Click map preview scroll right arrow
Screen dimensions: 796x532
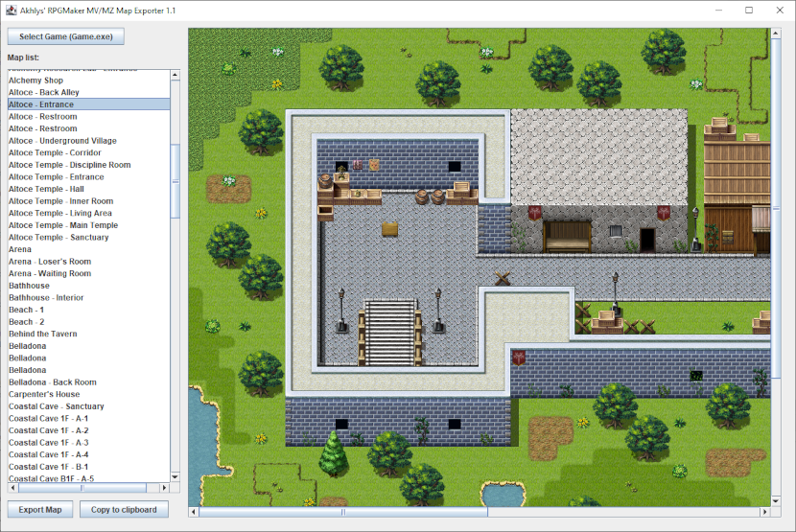764,512
